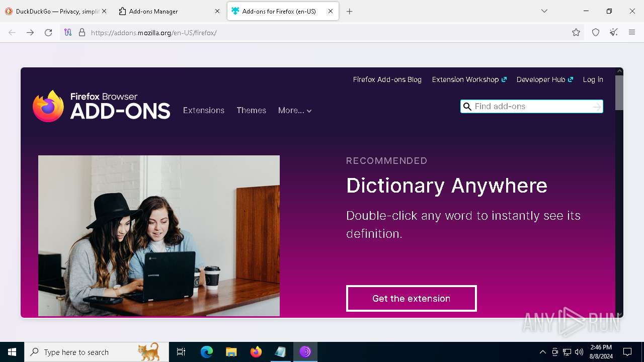Submit search with arrow icon
Viewport: 644px width, 362px height.
coord(597,107)
